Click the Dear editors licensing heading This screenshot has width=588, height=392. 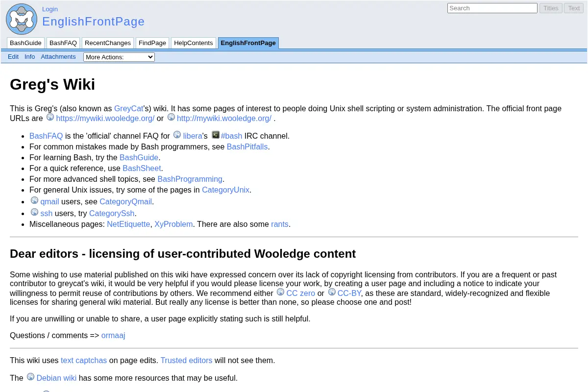click(183, 254)
